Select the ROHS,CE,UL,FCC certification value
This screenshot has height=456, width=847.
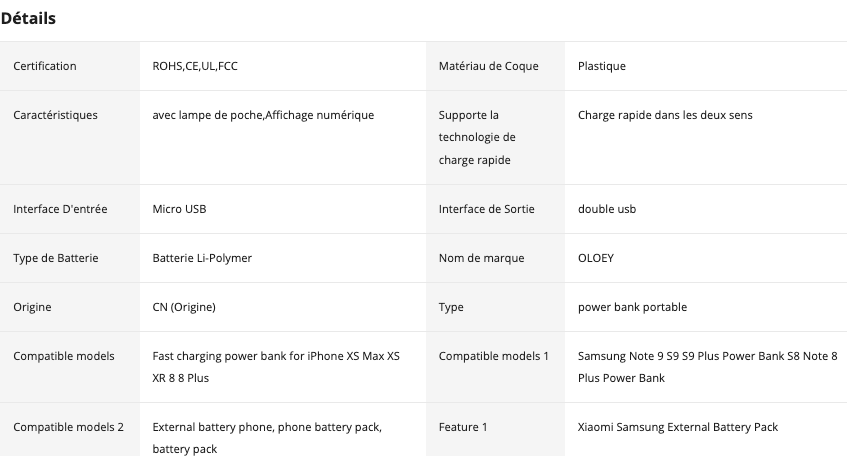[195, 66]
